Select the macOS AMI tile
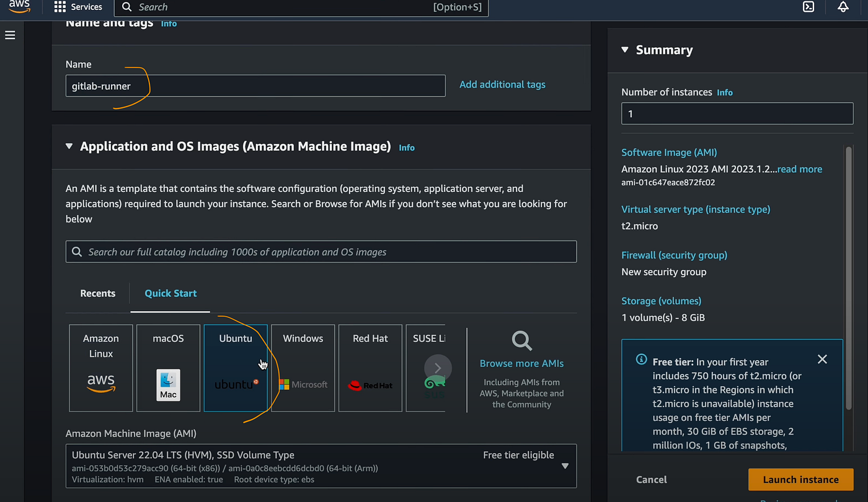Viewport: 868px width, 502px height. click(168, 368)
